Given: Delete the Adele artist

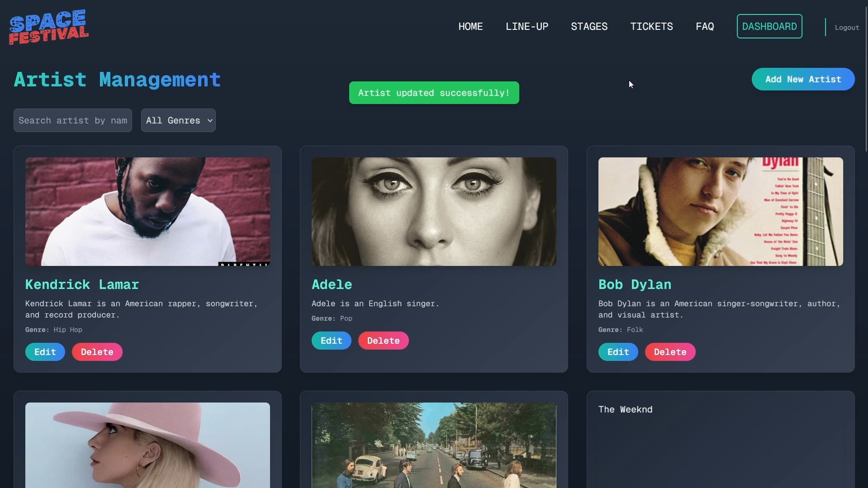Looking at the screenshot, I should click(383, 341).
